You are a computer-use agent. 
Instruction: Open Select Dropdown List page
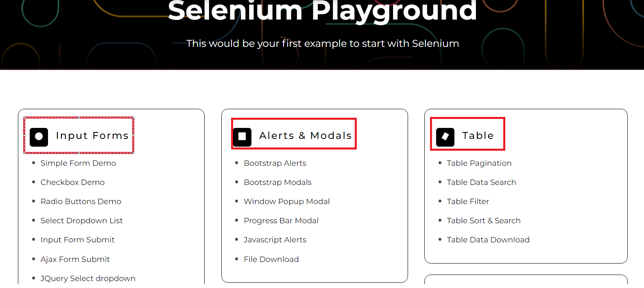pyautogui.click(x=81, y=221)
